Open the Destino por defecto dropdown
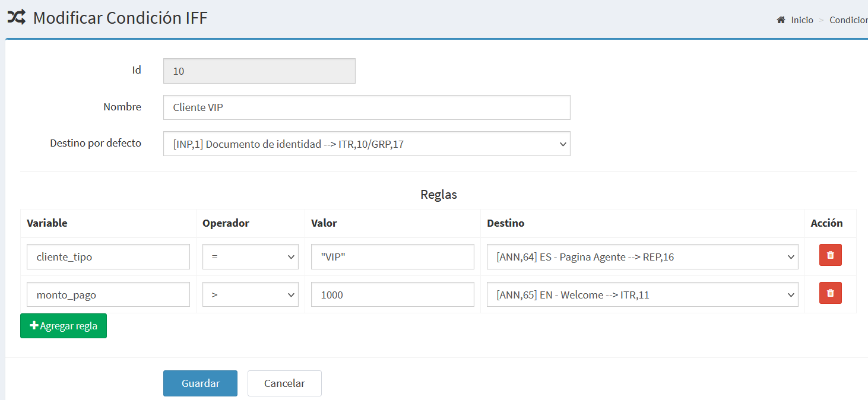Image resolution: width=868 pixels, height=400 pixels. tap(366, 144)
